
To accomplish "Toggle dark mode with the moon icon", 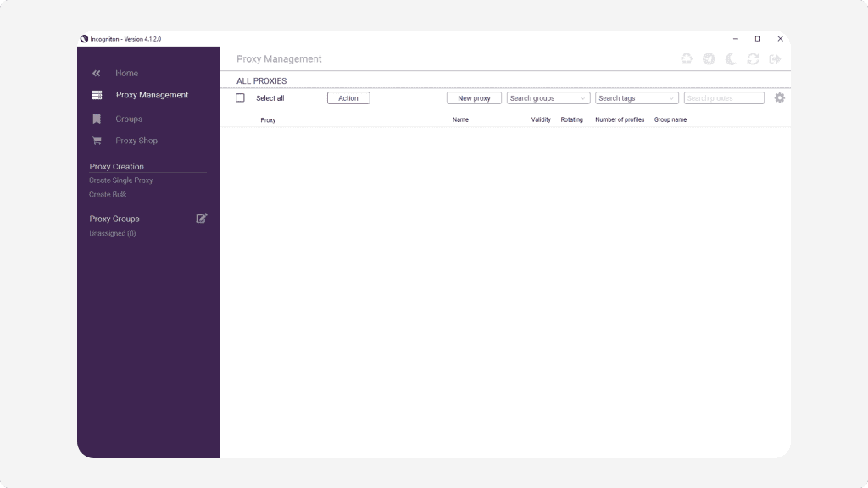I will pyautogui.click(x=731, y=58).
